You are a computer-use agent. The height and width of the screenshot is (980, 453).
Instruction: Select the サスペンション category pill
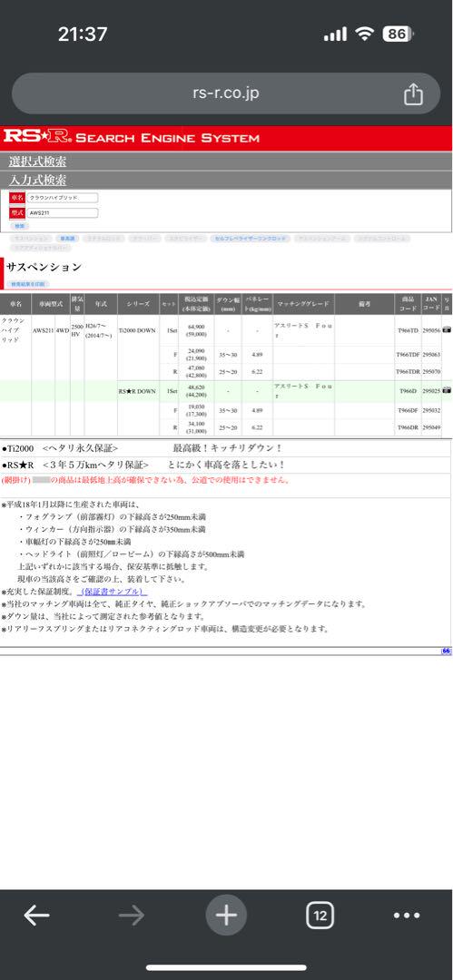point(31,239)
